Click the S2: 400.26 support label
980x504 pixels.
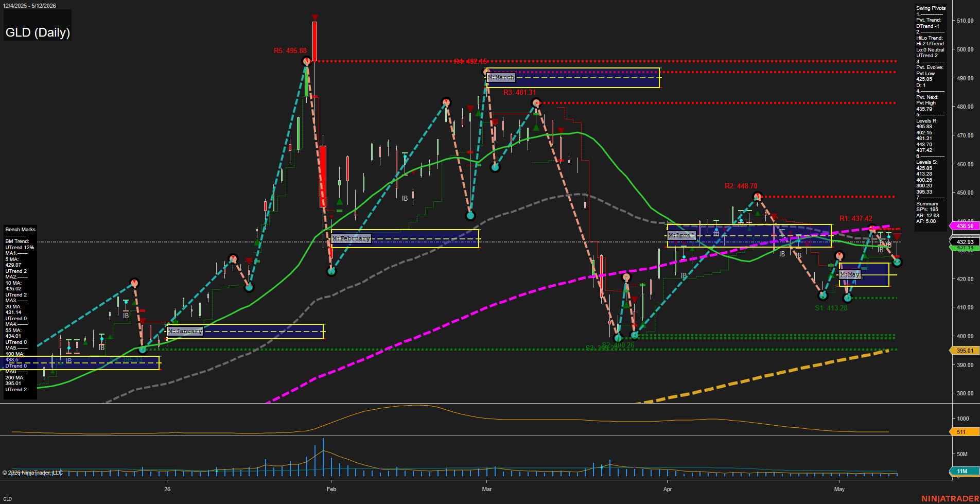point(618,345)
